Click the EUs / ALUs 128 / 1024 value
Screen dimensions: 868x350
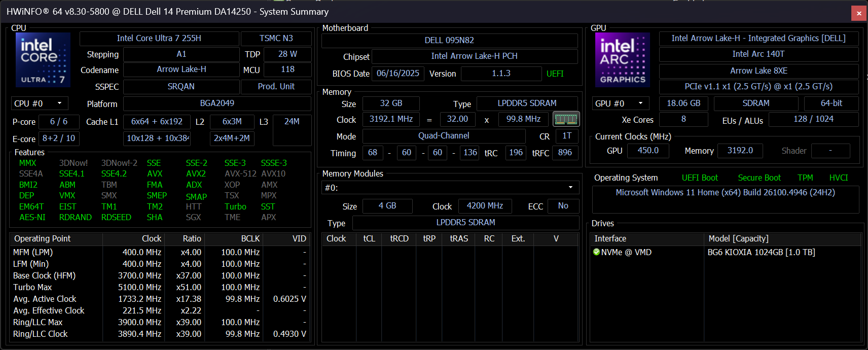click(813, 119)
